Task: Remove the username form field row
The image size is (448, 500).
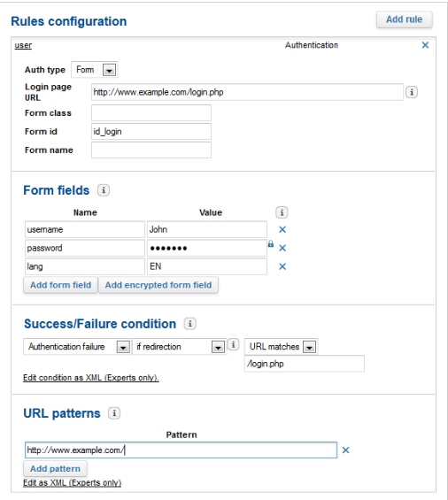Action: pyautogui.click(x=282, y=229)
